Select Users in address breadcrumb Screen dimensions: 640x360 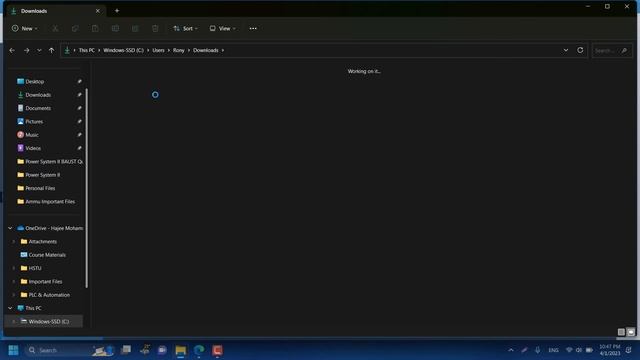point(158,50)
